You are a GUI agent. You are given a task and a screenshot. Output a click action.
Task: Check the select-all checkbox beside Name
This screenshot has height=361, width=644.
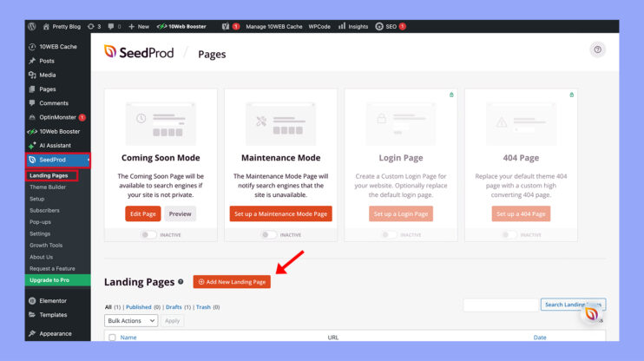coord(112,338)
